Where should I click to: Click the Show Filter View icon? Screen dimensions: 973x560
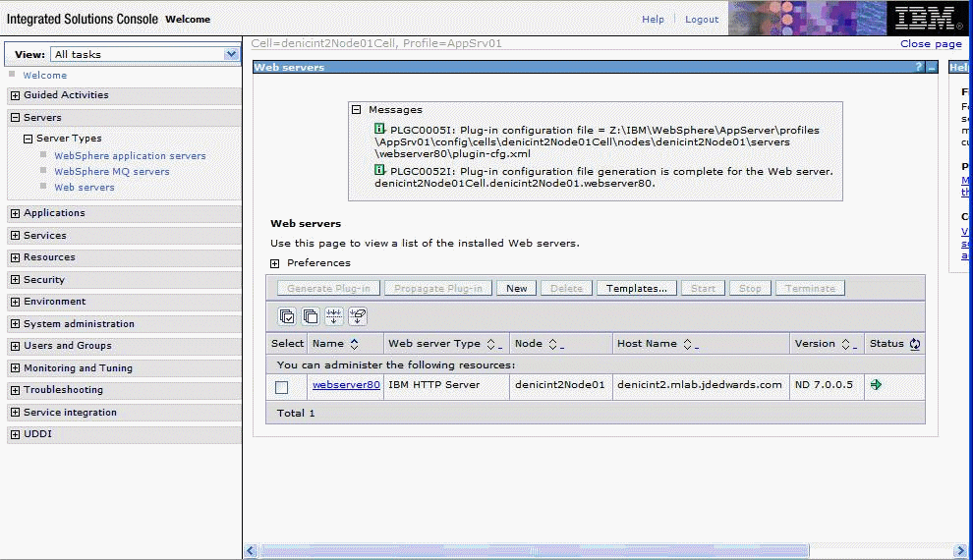pyautogui.click(x=334, y=316)
